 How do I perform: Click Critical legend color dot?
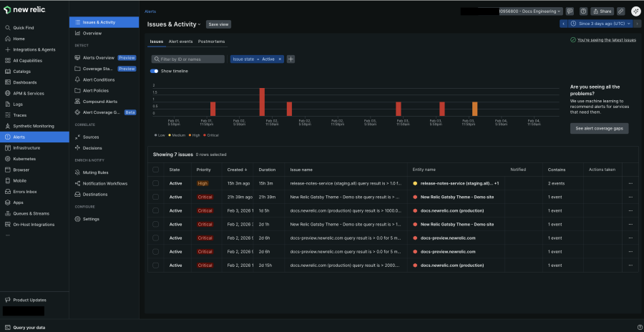pos(204,135)
